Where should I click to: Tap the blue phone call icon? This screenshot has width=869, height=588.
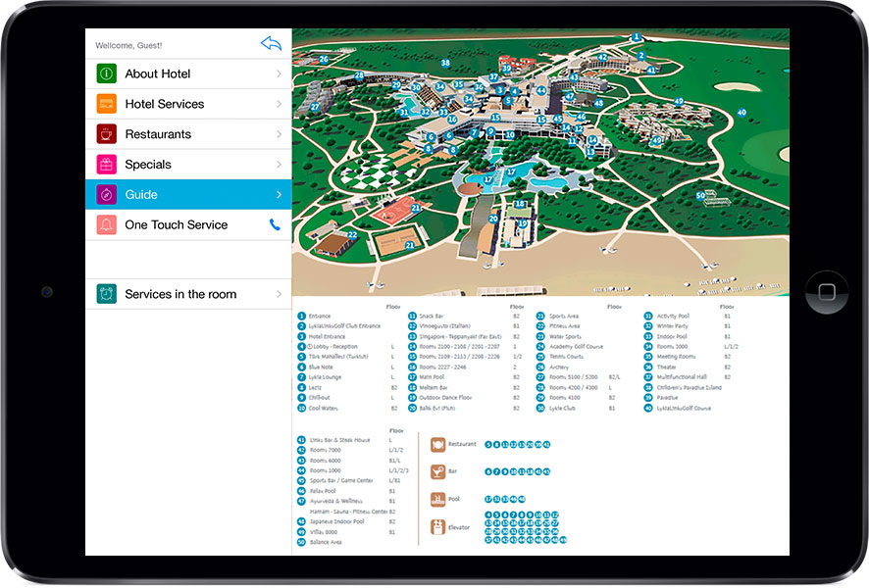click(x=275, y=224)
